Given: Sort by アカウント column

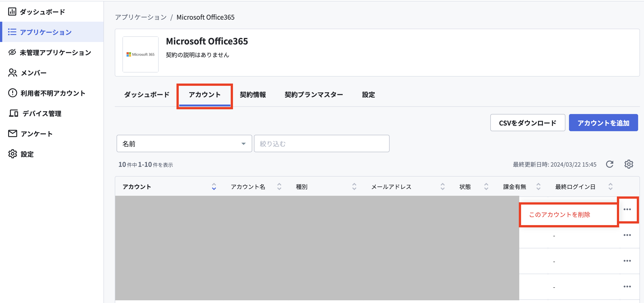Looking at the screenshot, I should tap(214, 186).
